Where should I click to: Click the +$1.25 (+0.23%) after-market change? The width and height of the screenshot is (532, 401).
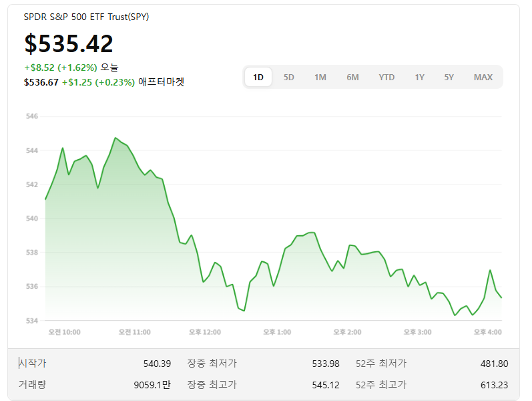tap(98, 82)
